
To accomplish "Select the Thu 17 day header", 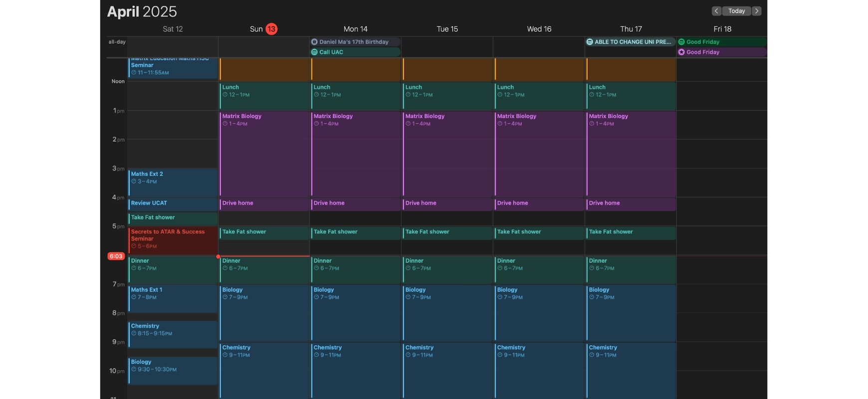I will click(x=631, y=29).
